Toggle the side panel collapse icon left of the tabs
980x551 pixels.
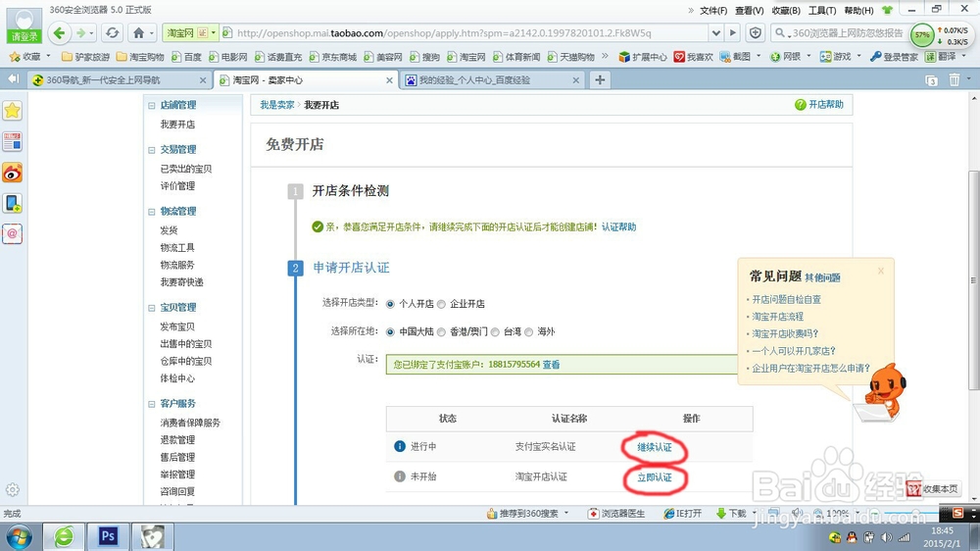pyautogui.click(x=13, y=79)
